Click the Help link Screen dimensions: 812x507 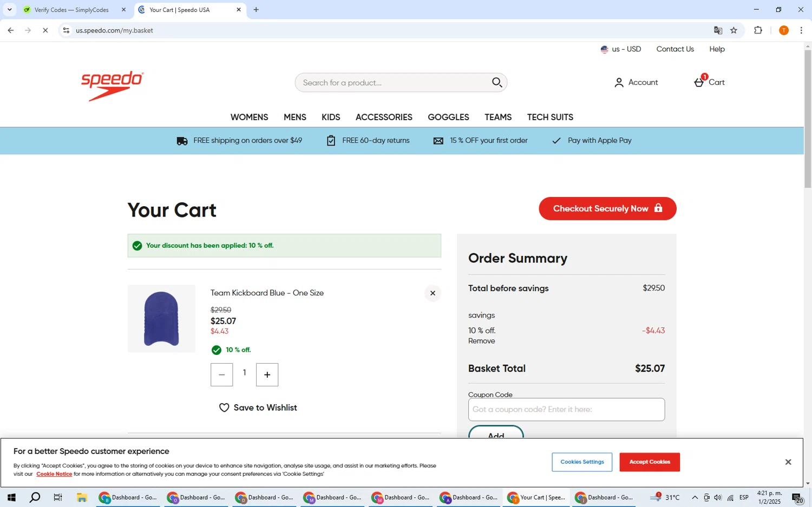point(717,49)
